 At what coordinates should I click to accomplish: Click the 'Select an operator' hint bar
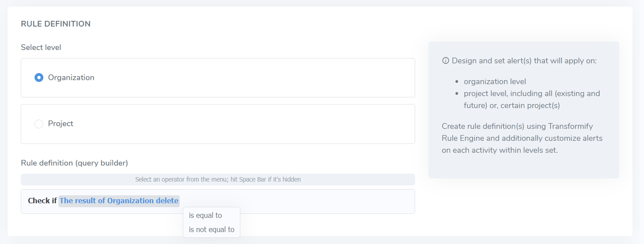tap(218, 179)
